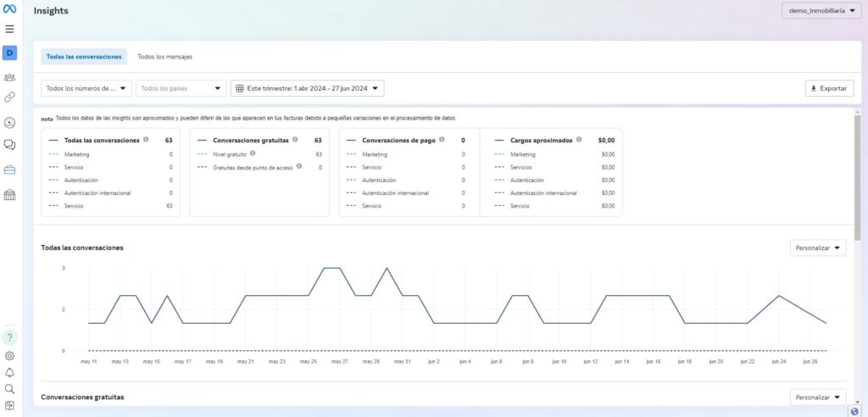Screen dimensions: 868x417
Task: Open the hamburger menu in sidebar
Action: pos(9,29)
